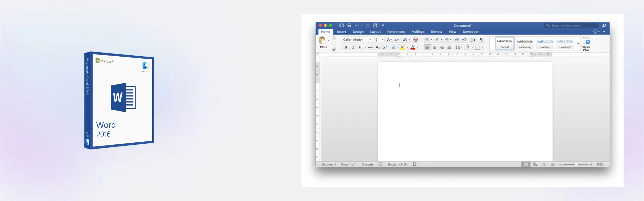Click the spelling proofing book icon in status bar

[x=380, y=164]
